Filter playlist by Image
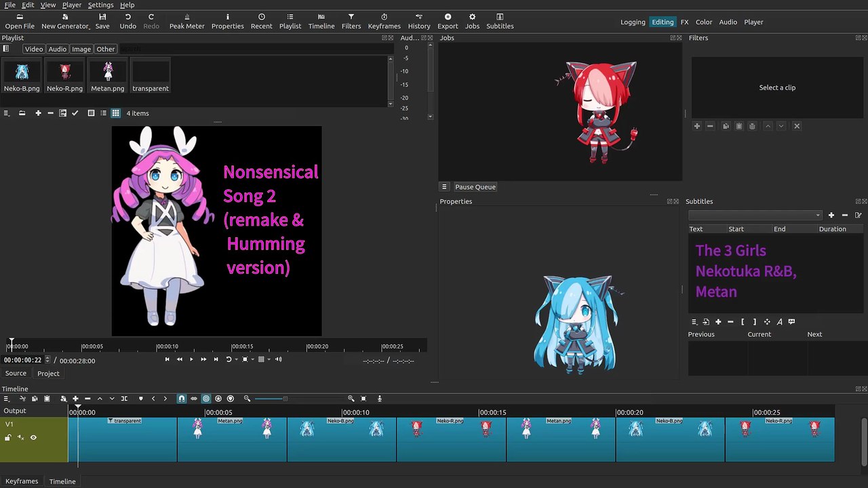 click(x=81, y=49)
